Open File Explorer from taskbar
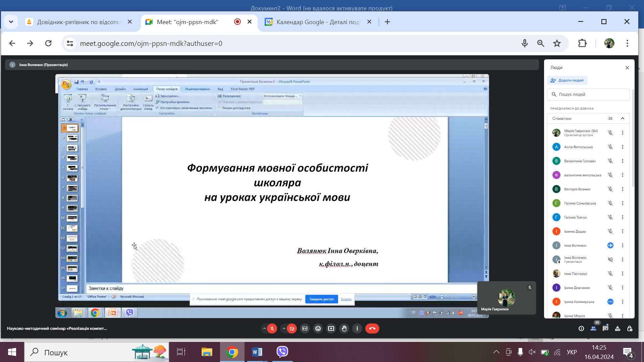The width and height of the screenshot is (644, 362). click(x=207, y=352)
